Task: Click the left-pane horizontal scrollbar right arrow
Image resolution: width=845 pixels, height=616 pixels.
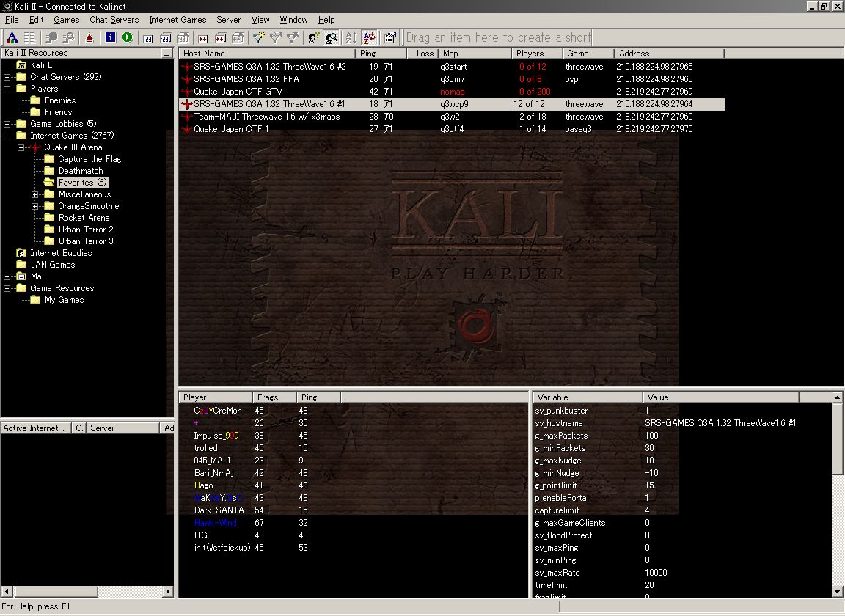Action: pos(167,592)
